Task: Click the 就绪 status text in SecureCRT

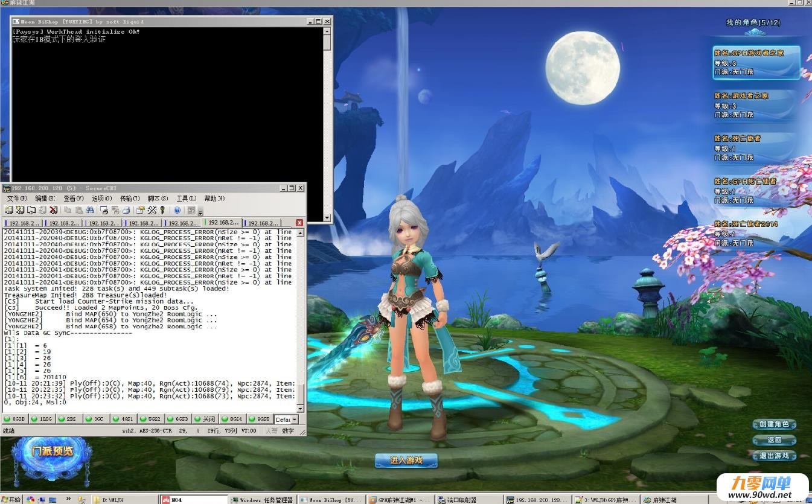Action: [x=9, y=431]
